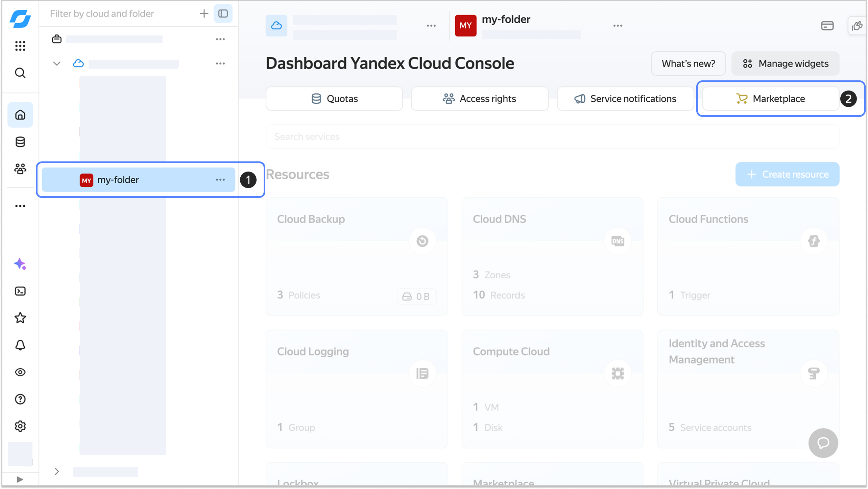Click the red MY folder avatar in header
Viewport: 868px width, 489px height.
(x=465, y=26)
